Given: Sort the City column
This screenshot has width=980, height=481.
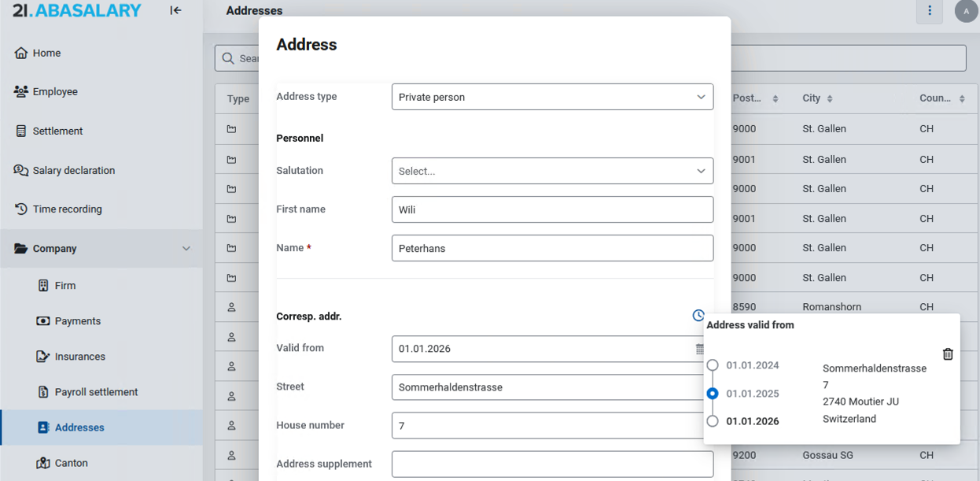Looking at the screenshot, I should (x=830, y=98).
